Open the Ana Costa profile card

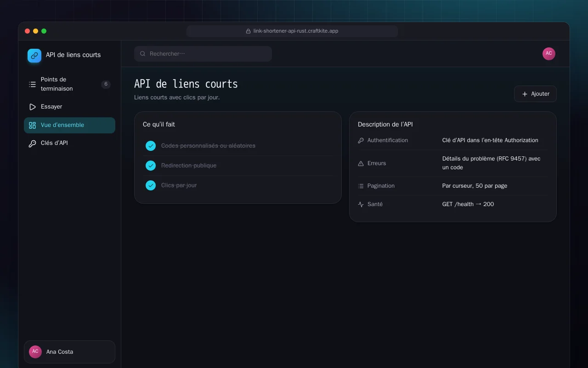coord(69,352)
